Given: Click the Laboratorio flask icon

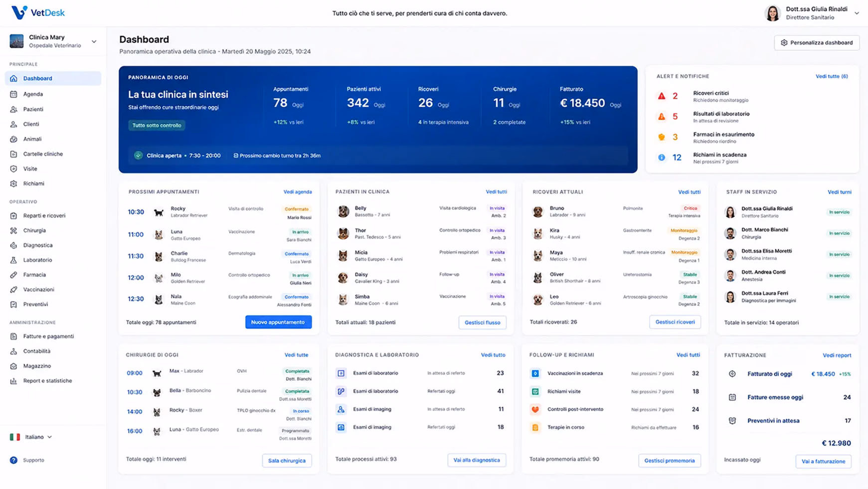Looking at the screenshot, I should coord(13,260).
